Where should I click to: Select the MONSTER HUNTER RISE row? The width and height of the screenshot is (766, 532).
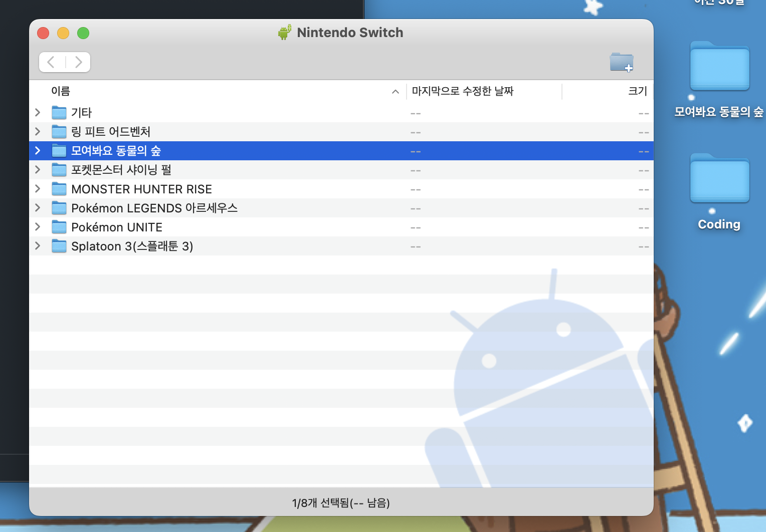[x=341, y=189]
